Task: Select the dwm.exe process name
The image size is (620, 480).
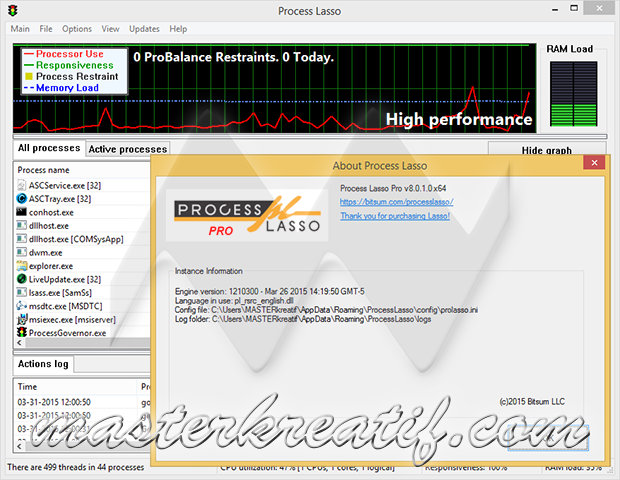Action: point(45,253)
